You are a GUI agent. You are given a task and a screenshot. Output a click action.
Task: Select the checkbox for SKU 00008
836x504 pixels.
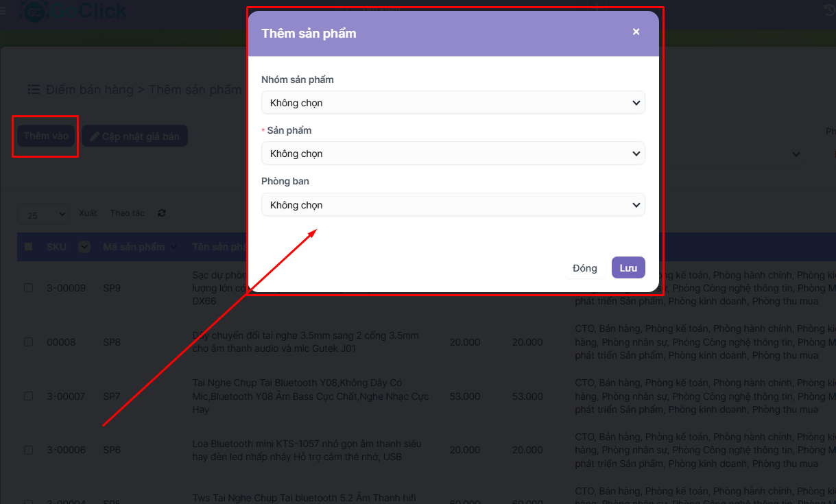click(29, 342)
